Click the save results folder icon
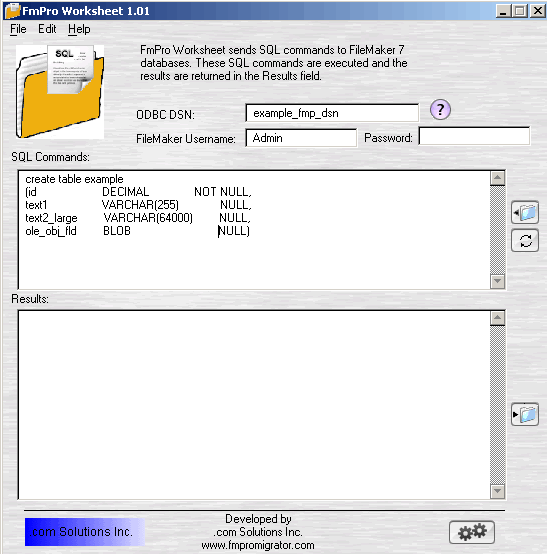 click(525, 414)
